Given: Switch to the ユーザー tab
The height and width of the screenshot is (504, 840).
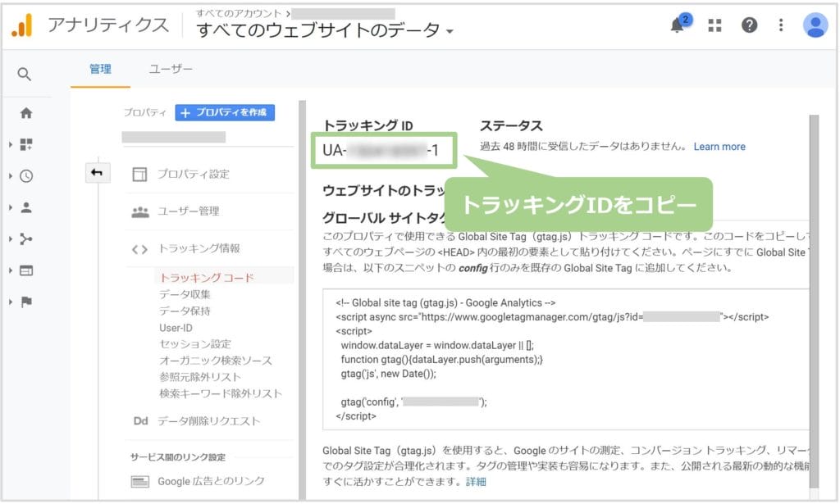Looking at the screenshot, I should (171, 69).
